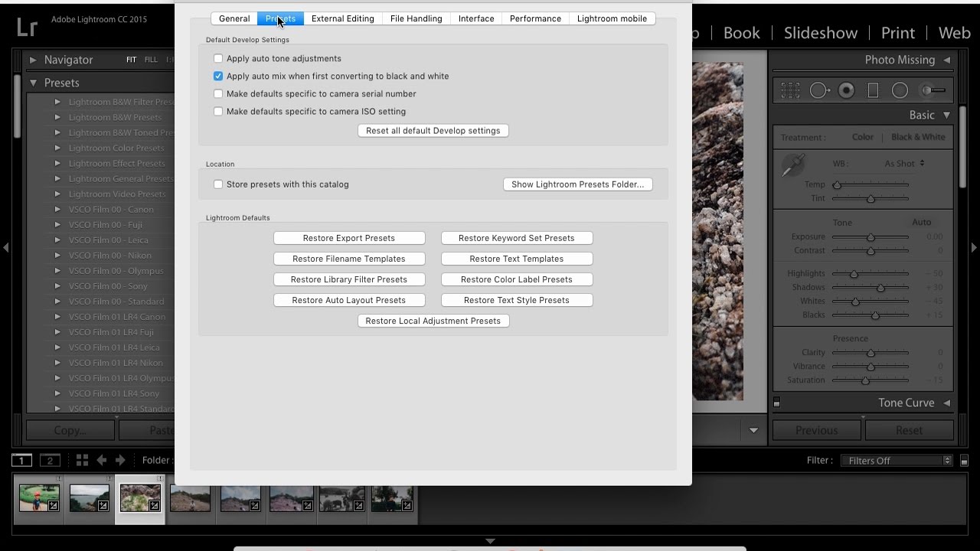This screenshot has height=551, width=980.
Task: Enable defaults specific to camera ISO setting
Action: 218,111
